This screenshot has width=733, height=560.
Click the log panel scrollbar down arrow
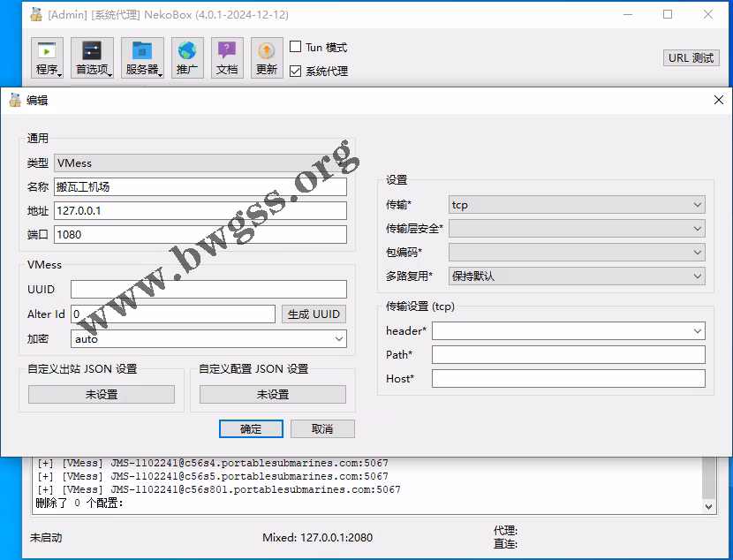coord(708,506)
